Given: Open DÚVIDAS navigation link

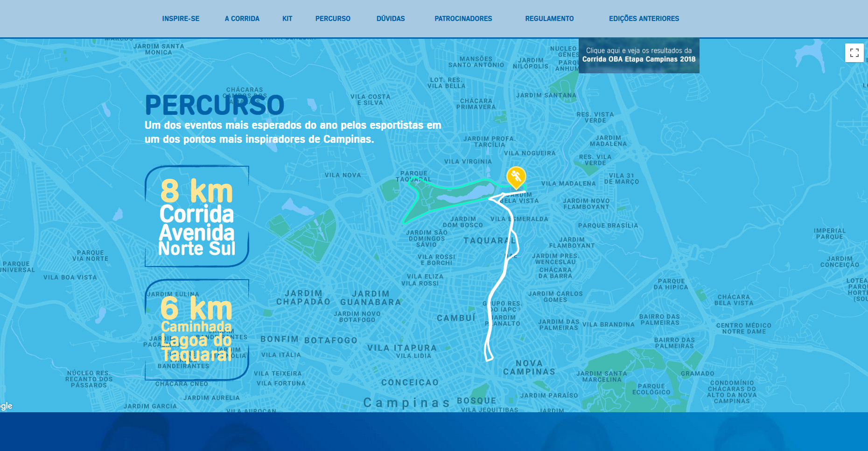Looking at the screenshot, I should [391, 19].
